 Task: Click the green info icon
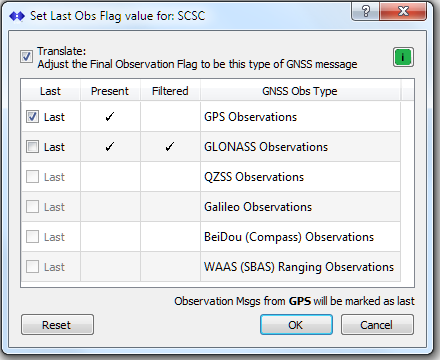[x=403, y=57]
